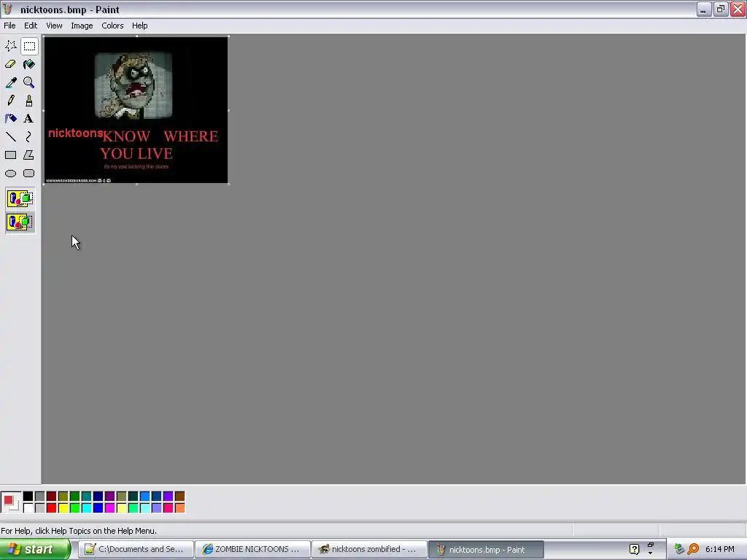Image resolution: width=747 pixels, height=560 pixels.
Task: Open the Image menu
Action: 82,26
